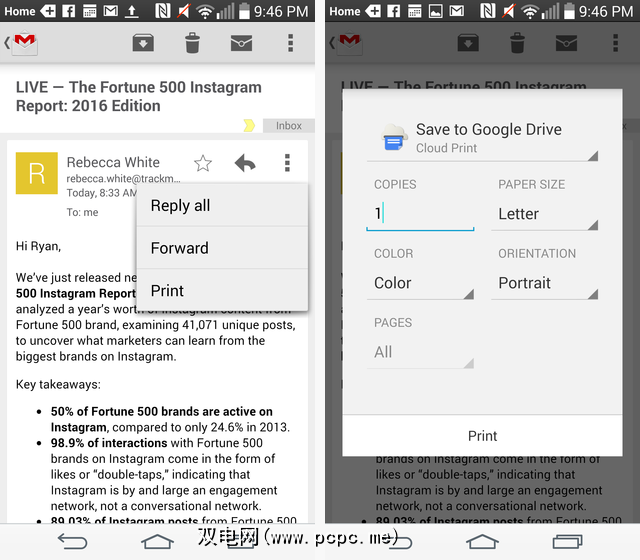This screenshot has width=640, height=560.
Task: Tap picture notification icon, right status bar
Action: (436, 11)
